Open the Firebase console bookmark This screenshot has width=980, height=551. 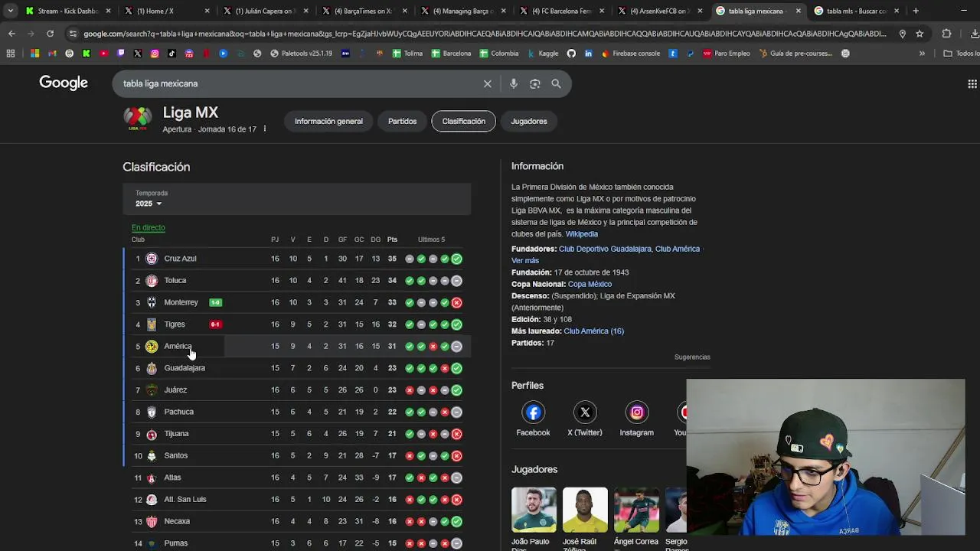[631, 54]
